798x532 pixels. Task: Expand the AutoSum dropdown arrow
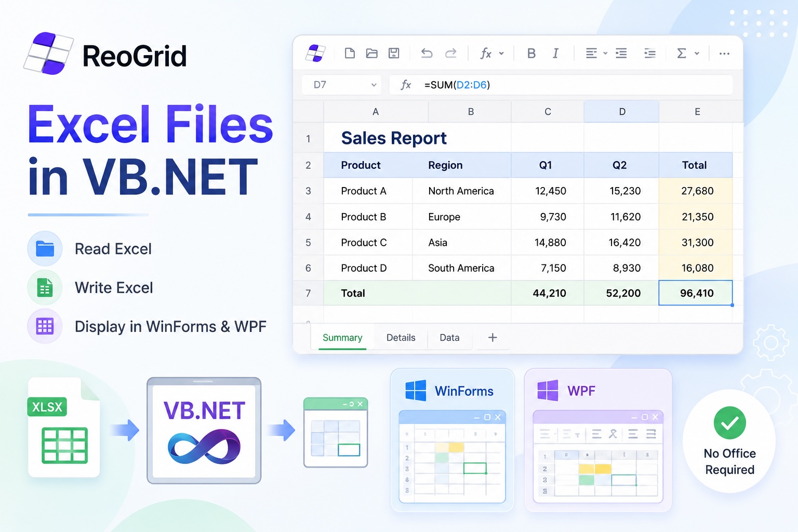tap(697, 54)
